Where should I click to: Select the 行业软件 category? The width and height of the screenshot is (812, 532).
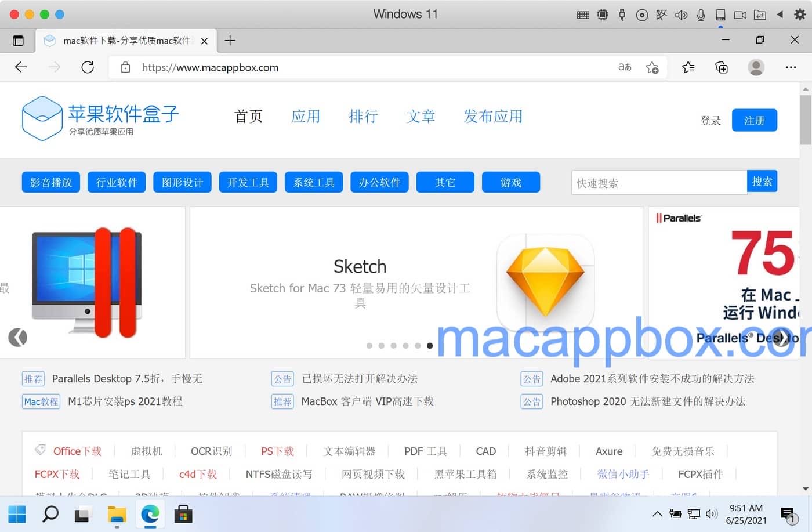[x=117, y=182]
